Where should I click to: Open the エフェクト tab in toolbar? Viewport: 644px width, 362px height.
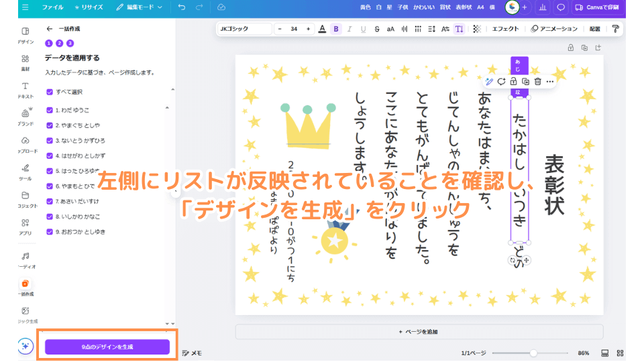click(x=505, y=29)
